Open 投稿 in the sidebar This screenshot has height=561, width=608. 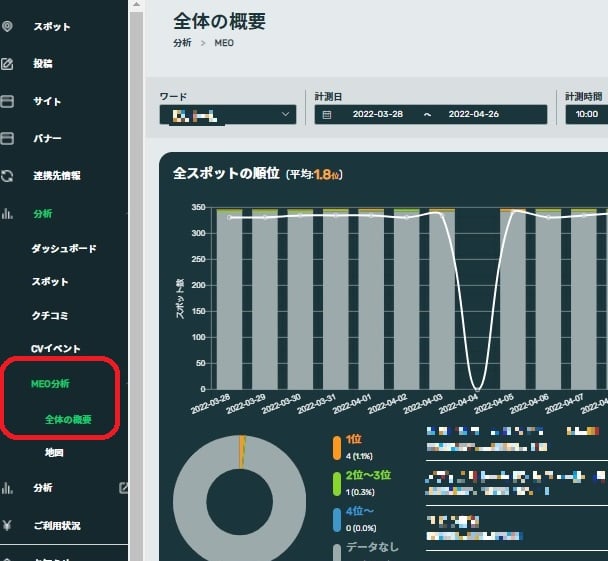[x=43, y=64]
